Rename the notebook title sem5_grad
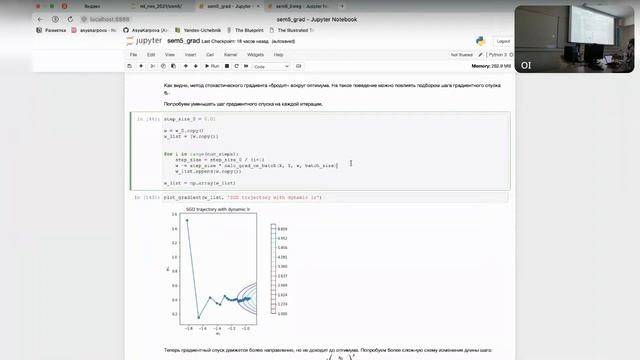 184,41
